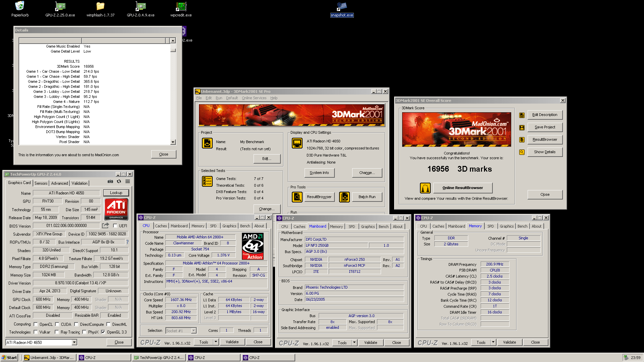The image size is (644, 362).
Task: Select GPU-Z.2.25.0.exe desktop icon
Action: 60,6
